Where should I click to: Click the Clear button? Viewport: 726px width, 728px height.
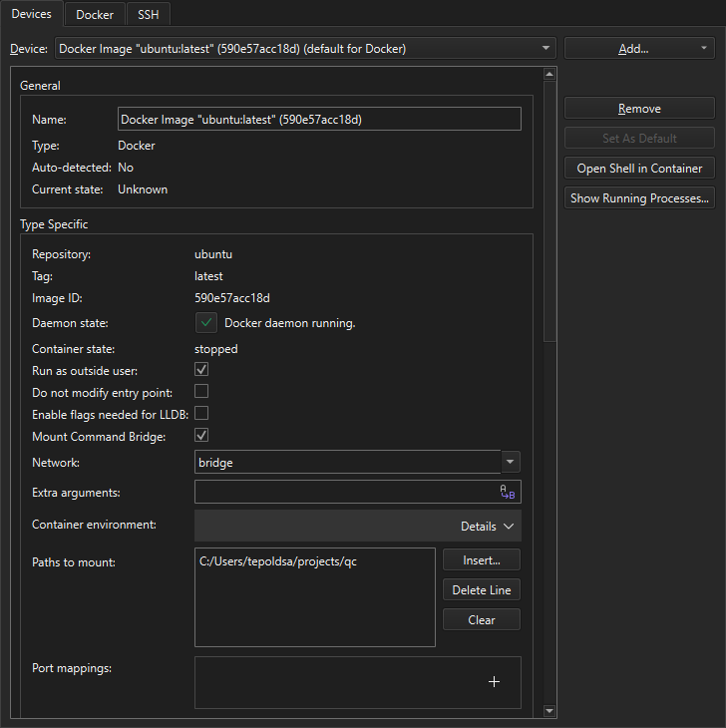click(482, 620)
